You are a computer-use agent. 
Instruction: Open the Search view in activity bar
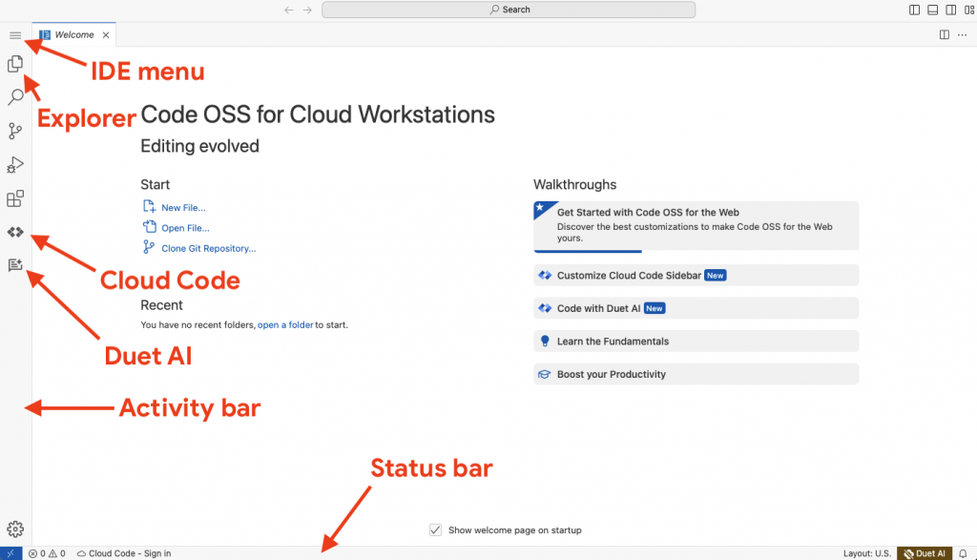[15, 97]
